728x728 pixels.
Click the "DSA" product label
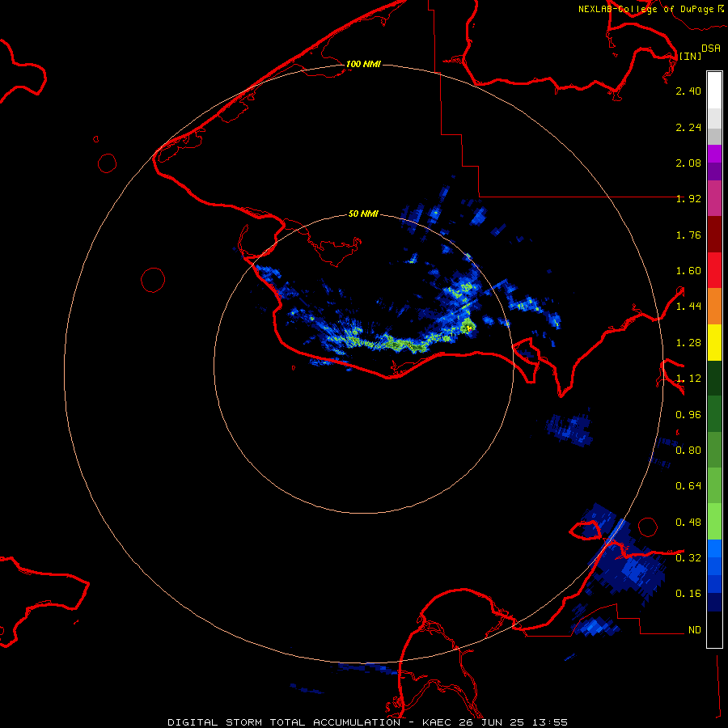coord(711,49)
